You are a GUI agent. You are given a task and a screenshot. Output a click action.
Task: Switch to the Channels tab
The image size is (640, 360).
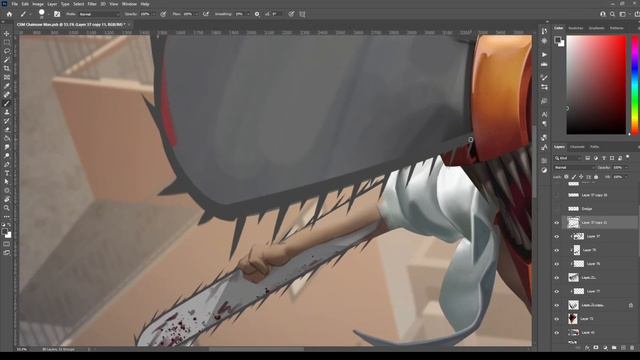pyautogui.click(x=577, y=147)
